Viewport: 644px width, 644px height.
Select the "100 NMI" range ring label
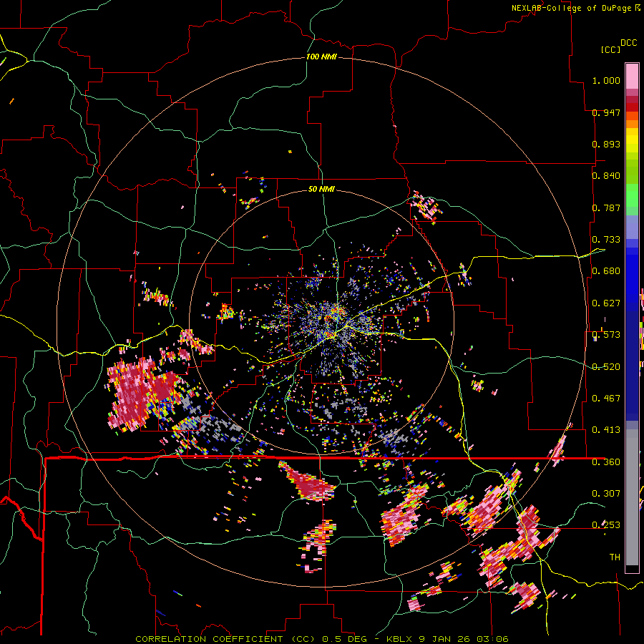[x=321, y=57]
